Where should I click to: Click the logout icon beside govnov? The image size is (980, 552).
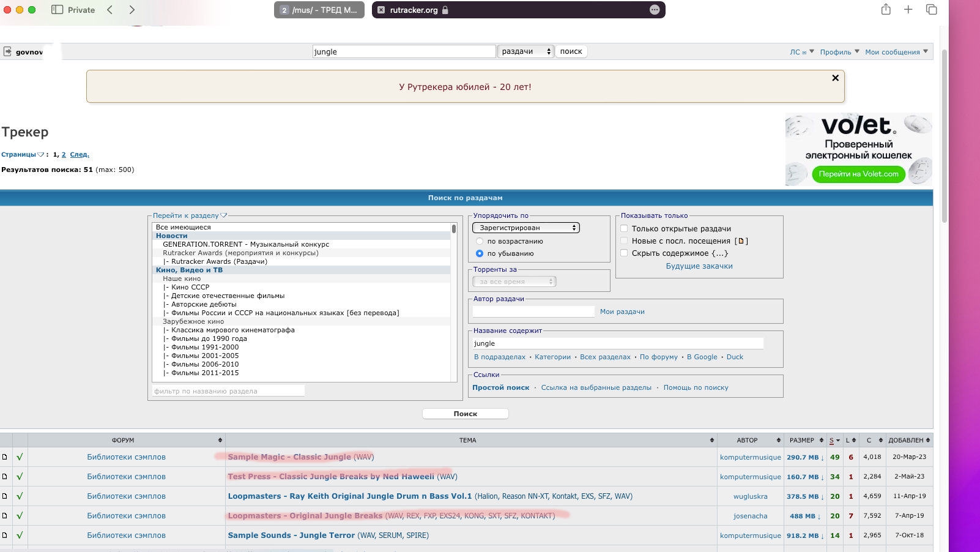click(x=7, y=51)
